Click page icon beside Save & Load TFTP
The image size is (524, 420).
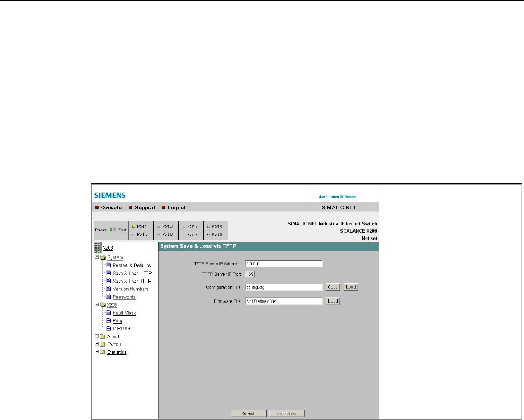point(109,281)
